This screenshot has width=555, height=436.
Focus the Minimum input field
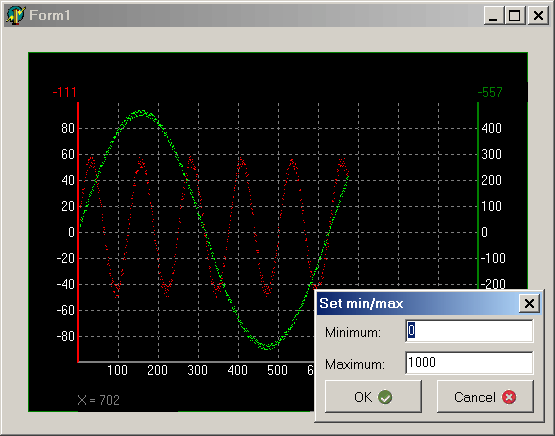click(469, 331)
